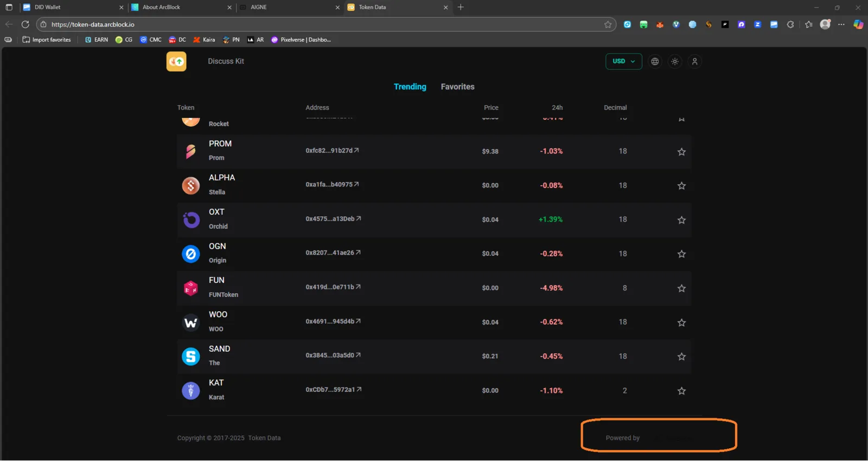Screen dimensions: 868x465
Task: Click the FUNToken logo
Action: 190,288
